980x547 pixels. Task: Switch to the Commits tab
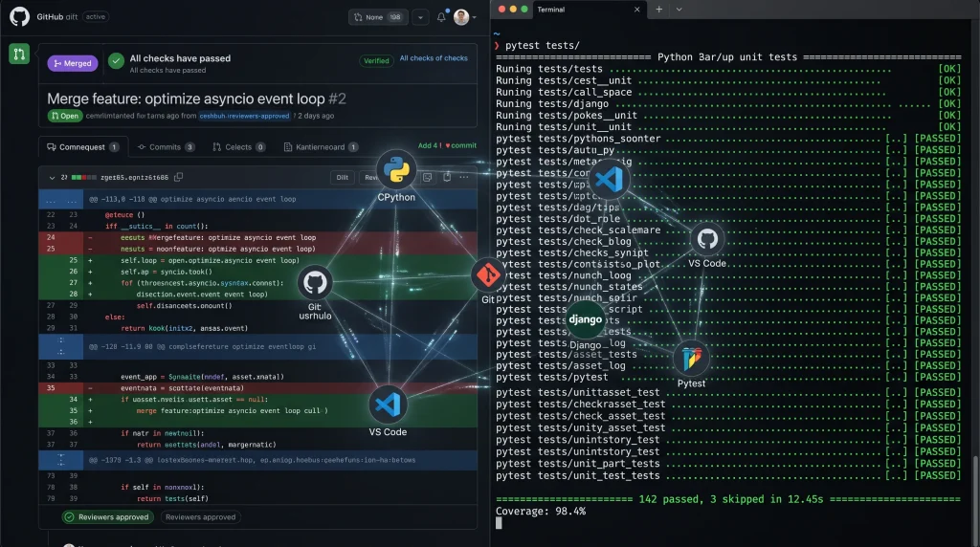pyautogui.click(x=166, y=147)
